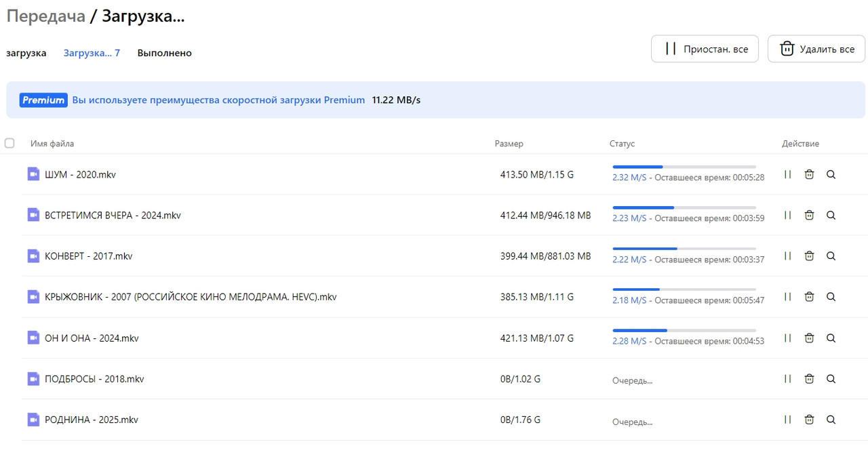This screenshot has width=868, height=463.
Task: Open the Загрузка... 7 tab
Action: 92,53
